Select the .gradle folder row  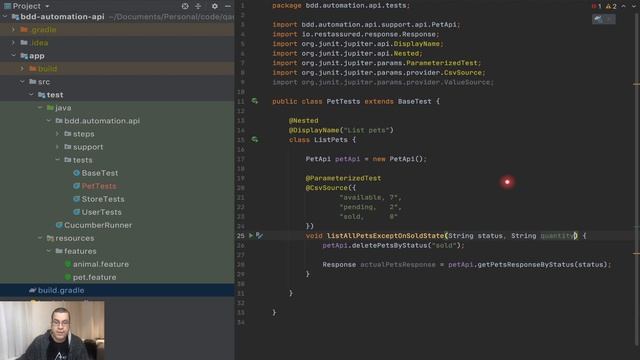click(x=117, y=30)
